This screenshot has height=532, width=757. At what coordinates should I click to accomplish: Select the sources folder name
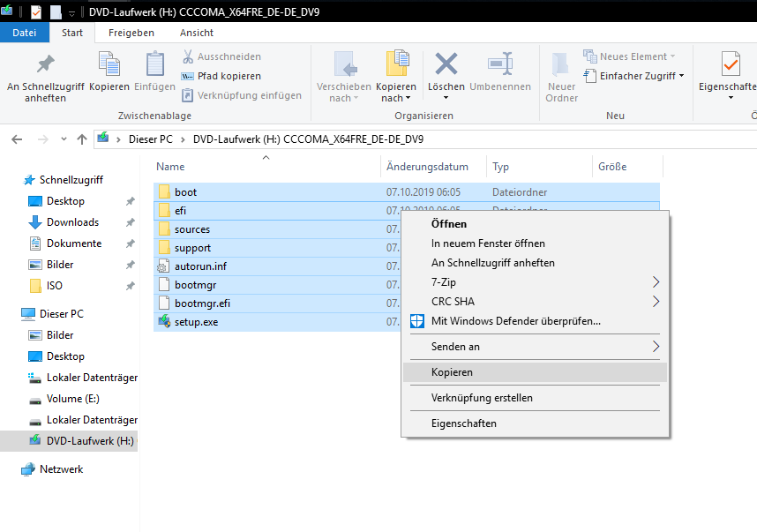pos(192,229)
